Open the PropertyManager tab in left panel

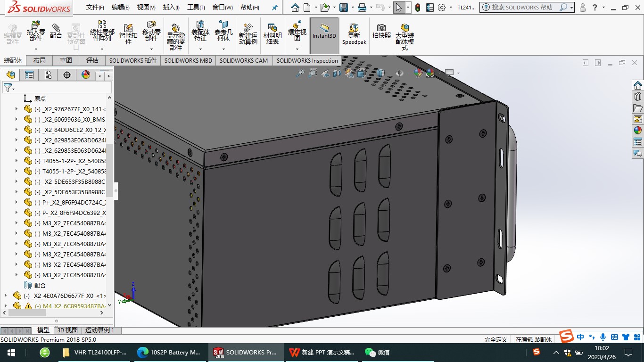coord(29,75)
